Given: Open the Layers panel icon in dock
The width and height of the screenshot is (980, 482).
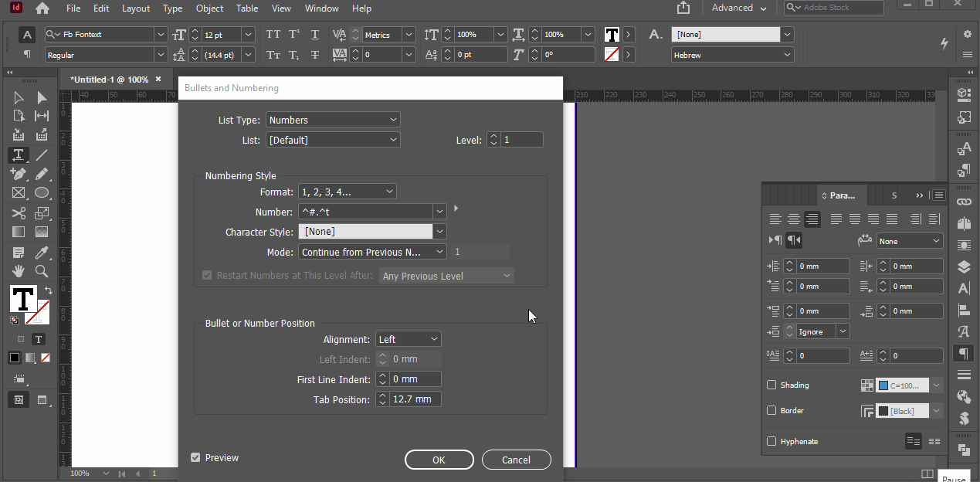Looking at the screenshot, I should 964,267.
